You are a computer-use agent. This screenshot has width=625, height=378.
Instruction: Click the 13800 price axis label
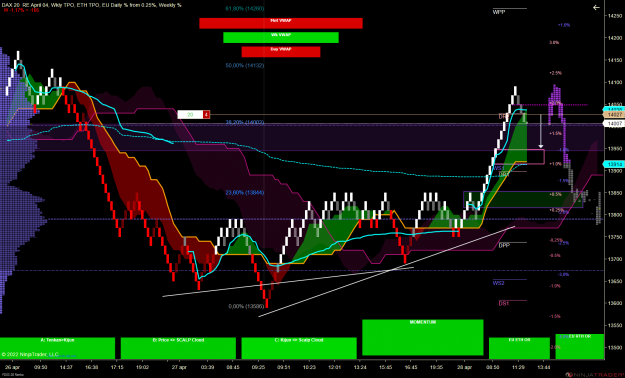(614, 215)
